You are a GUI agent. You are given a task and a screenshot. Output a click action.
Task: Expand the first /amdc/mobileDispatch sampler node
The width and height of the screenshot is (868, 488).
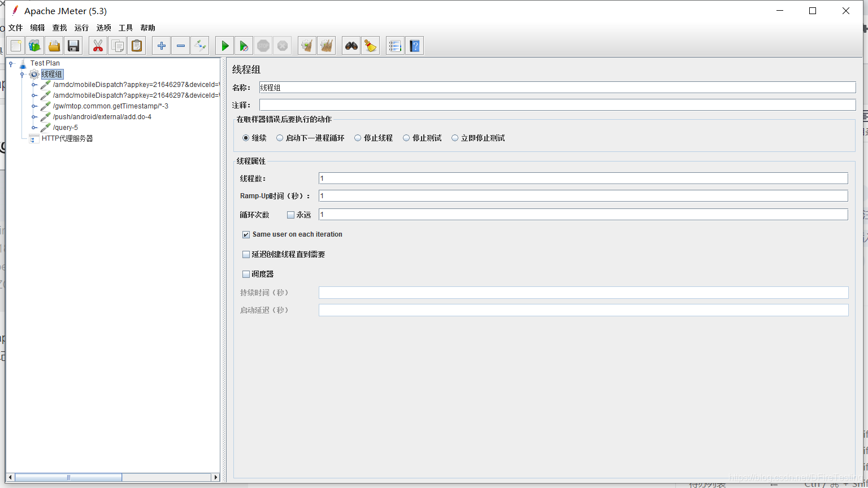tap(34, 85)
